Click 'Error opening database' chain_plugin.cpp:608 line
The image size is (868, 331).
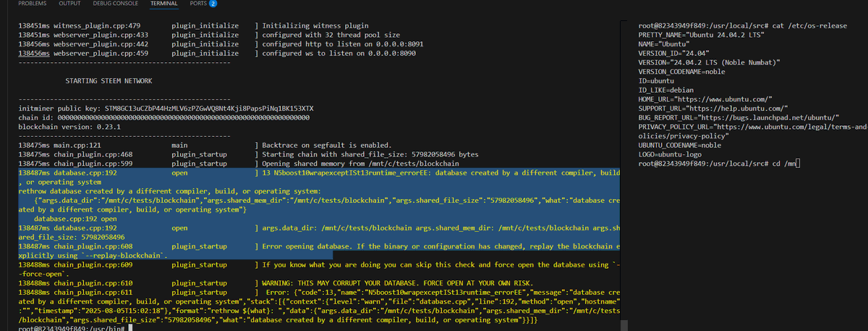click(318, 246)
